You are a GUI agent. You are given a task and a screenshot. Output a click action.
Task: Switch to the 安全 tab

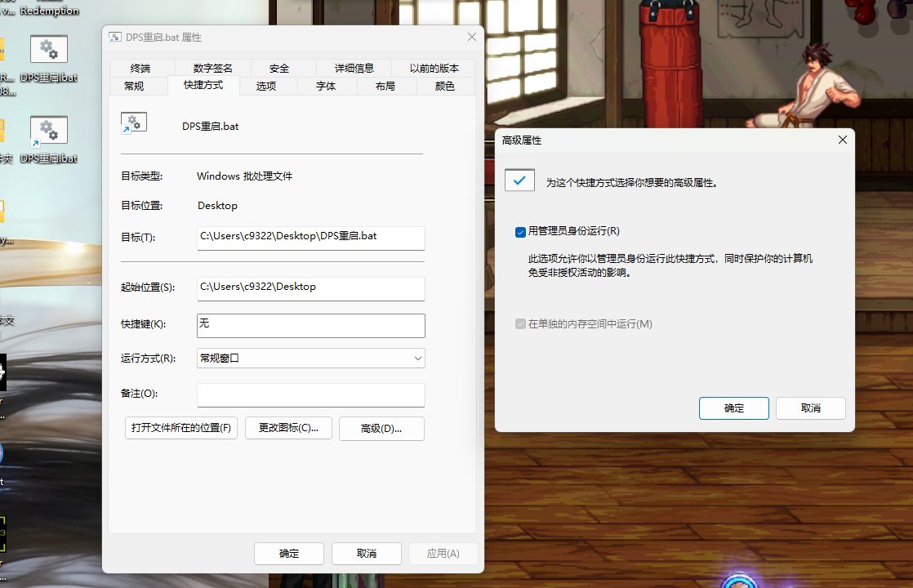click(x=278, y=68)
